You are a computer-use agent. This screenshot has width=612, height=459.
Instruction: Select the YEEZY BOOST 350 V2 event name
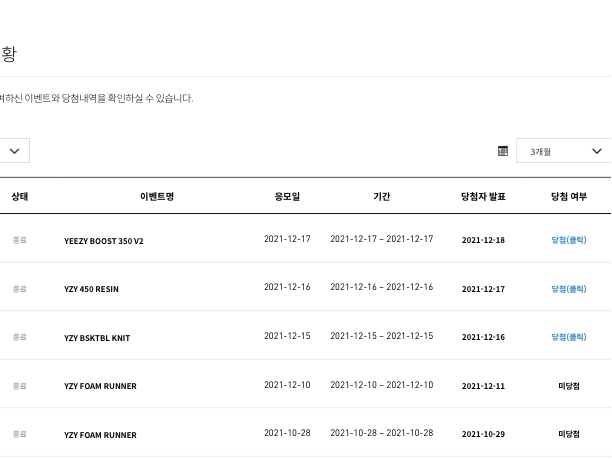[104, 241]
